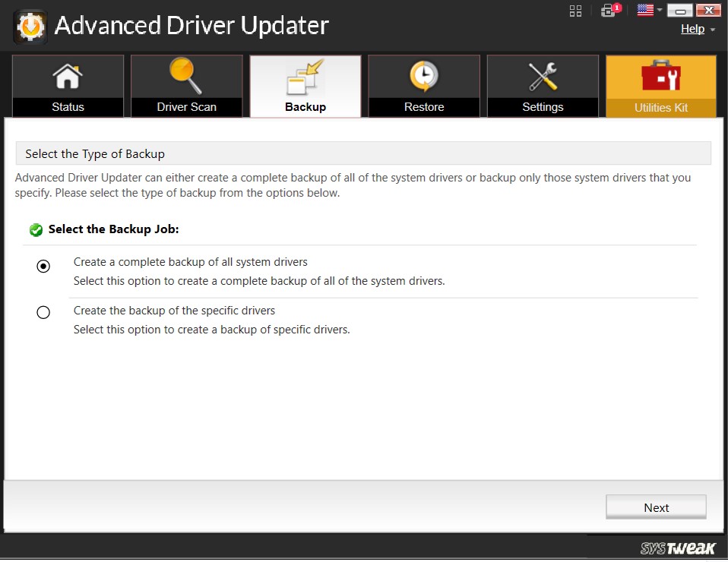Click the Advanced Driver Updater logo
The image size is (728, 562).
29,25
